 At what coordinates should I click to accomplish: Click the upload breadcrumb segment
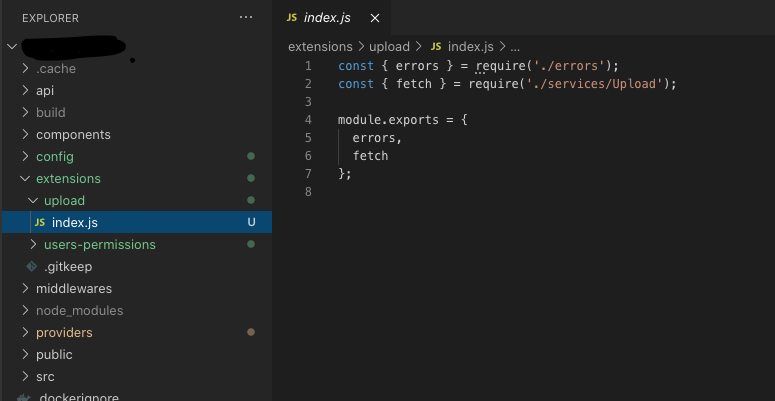pyautogui.click(x=389, y=47)
